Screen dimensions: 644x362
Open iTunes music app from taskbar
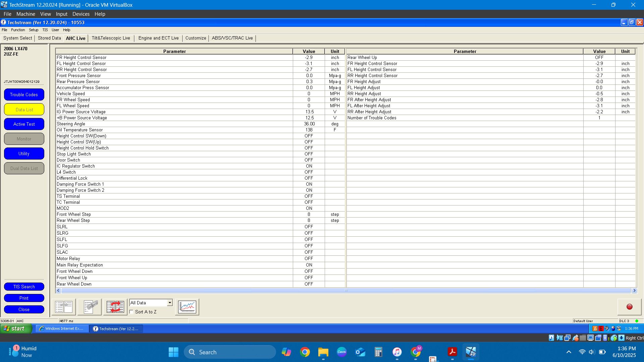[x=397, y=352]
